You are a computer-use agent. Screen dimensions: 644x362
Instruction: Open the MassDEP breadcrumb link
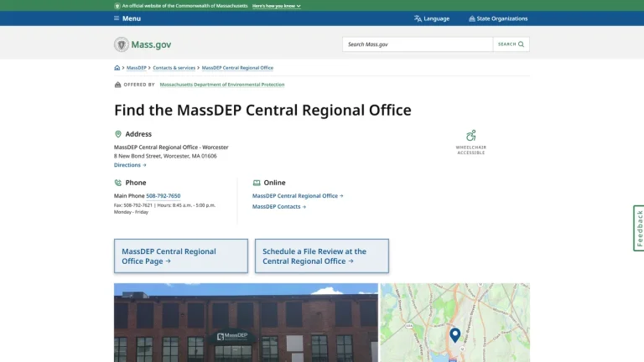click(x=137, y=68)
